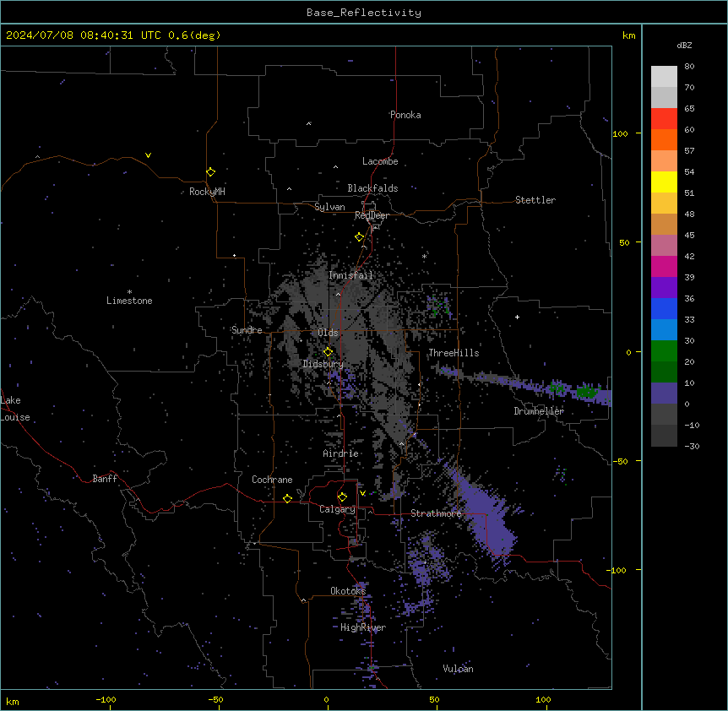The height and width of the screenshot is (711, 728).
Task: Click the -100 km mark on horizontal axis
Action: tap(106, 699)
